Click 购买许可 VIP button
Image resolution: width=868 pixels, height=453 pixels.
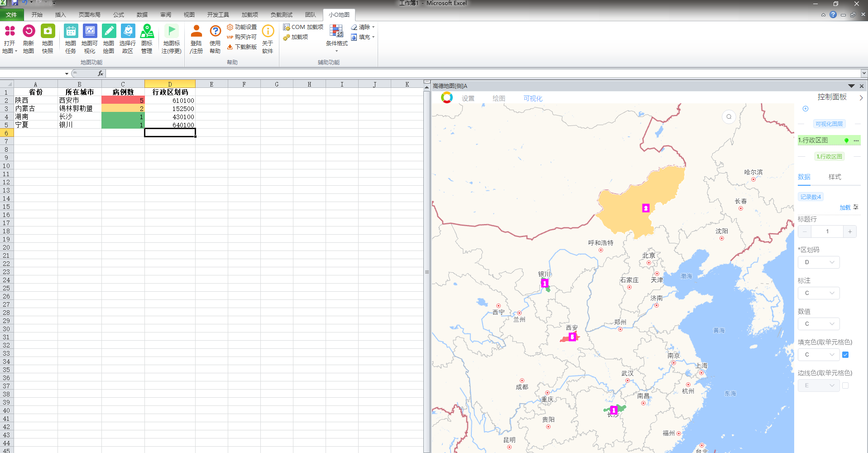coord(242,37)
